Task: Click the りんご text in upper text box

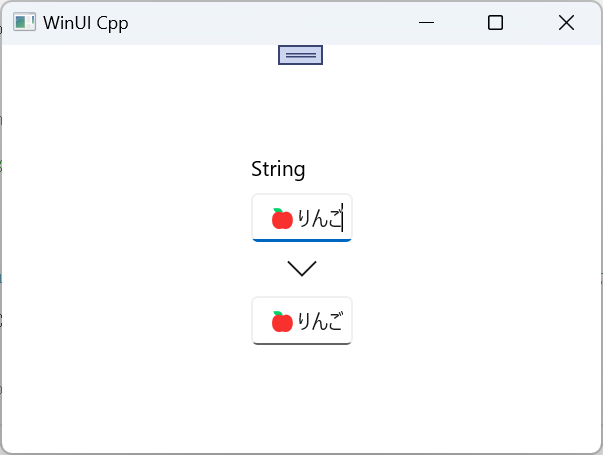Action: [318, 218]
